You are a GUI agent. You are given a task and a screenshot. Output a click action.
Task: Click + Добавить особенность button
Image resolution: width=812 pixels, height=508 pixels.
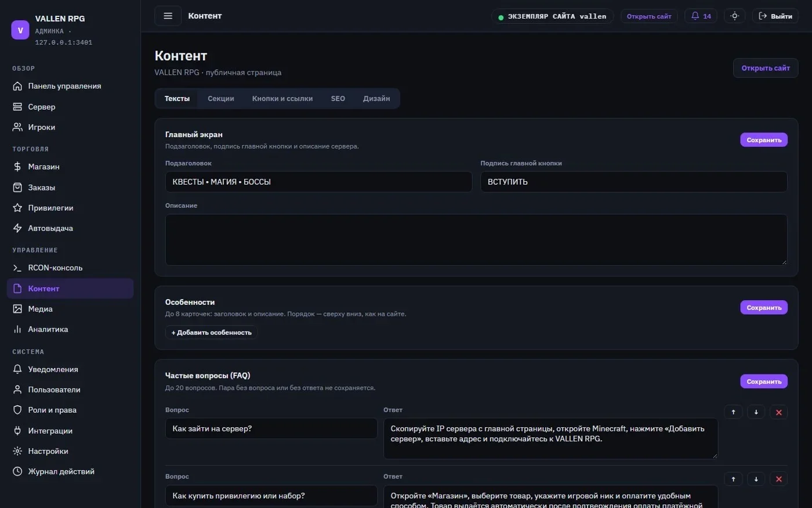[x=212, y=333]
